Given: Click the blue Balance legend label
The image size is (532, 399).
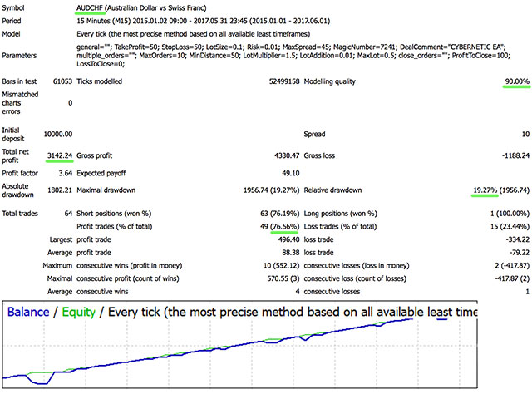Looking at the screenshot, I should tap(33, 313).
